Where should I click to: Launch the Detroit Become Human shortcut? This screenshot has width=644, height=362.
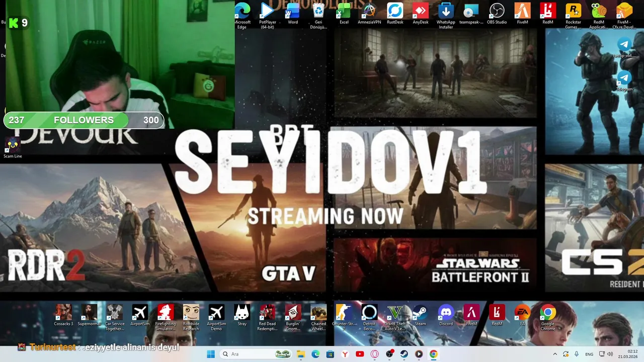click(x=369, y=317)
